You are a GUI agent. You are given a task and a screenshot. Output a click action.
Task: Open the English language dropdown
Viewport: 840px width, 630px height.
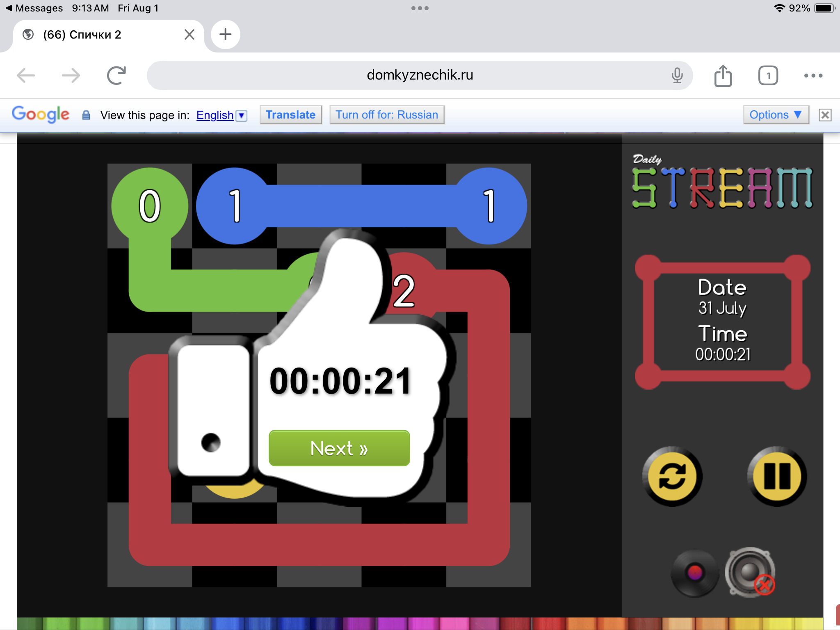(x=242, y=116)
